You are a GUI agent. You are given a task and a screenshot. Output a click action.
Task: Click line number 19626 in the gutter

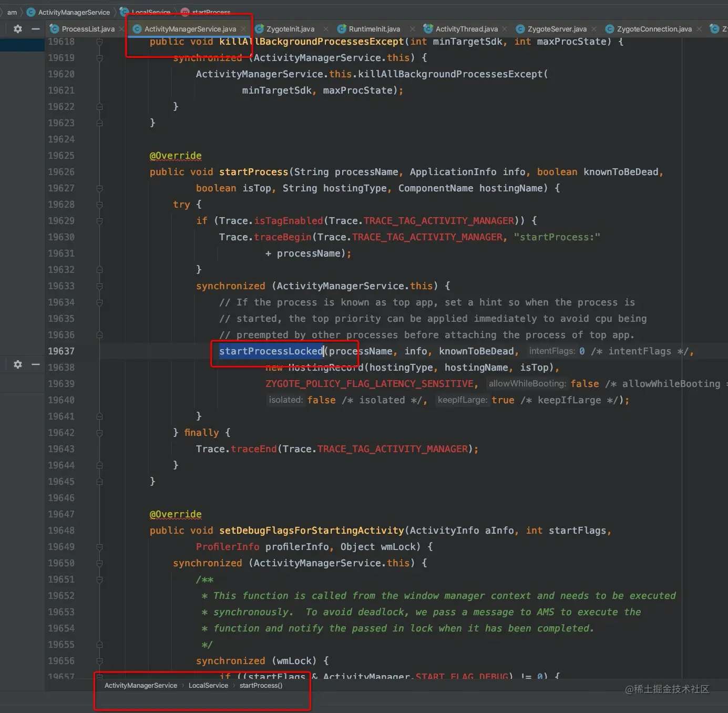(61, 172)
